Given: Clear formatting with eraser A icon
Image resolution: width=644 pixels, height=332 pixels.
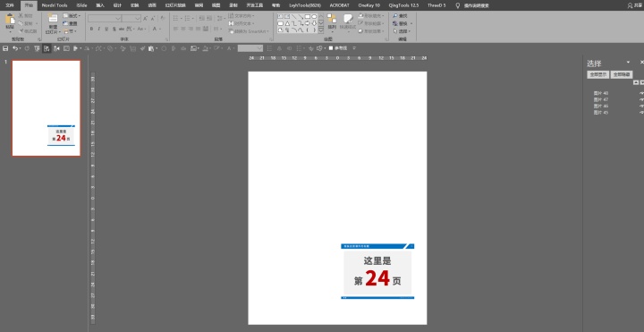Looking at the screenshot, I should click(x=163, y=19).
